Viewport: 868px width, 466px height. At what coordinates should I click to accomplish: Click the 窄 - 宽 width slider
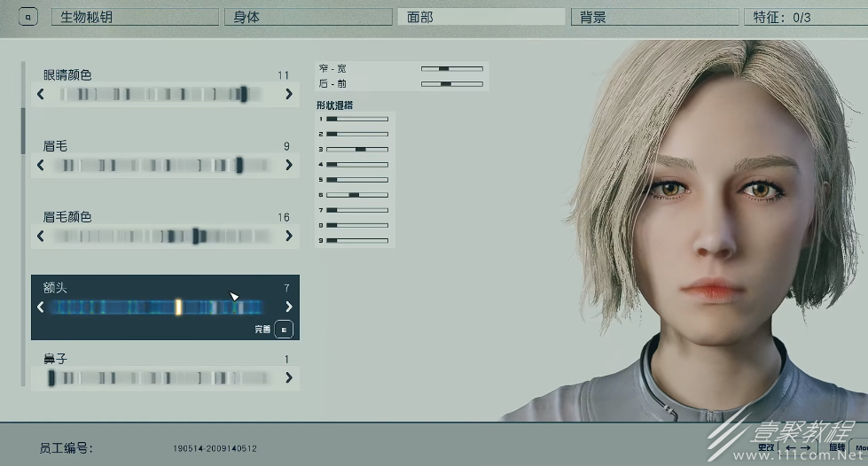coord(451,68)
